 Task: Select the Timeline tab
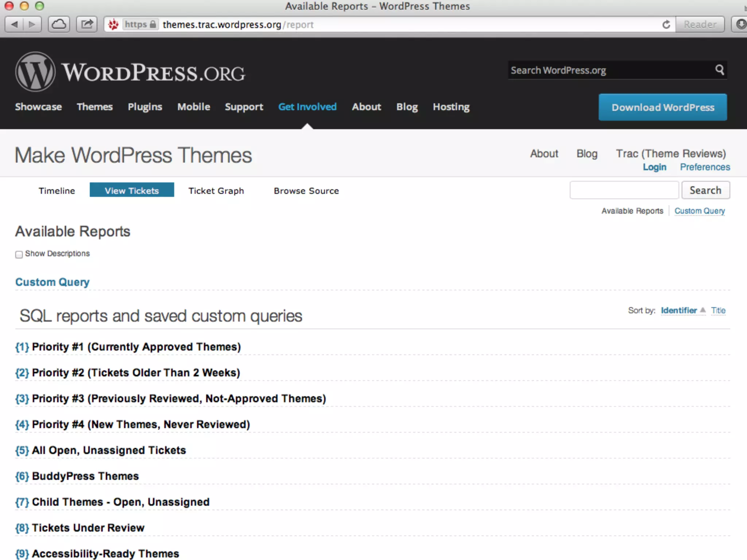tap(57, 191)
